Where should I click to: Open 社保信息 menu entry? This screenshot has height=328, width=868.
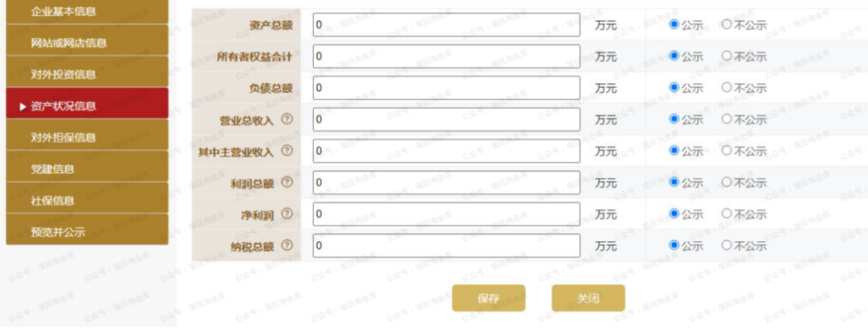(x=87, y=200)
